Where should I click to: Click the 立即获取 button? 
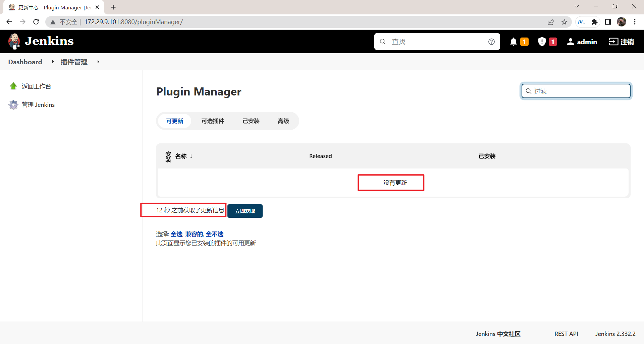pyautogui.click(x=245, y=211)
